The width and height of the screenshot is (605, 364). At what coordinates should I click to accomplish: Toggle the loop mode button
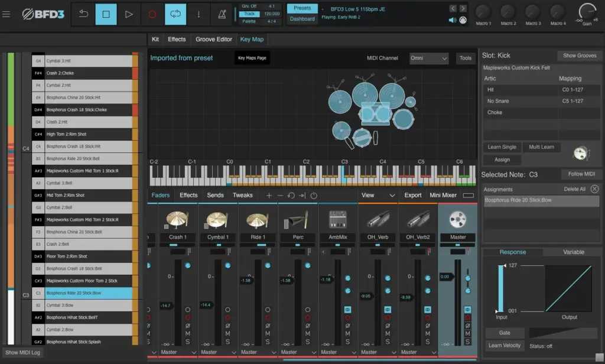pyautogui.click(x=175, y=14)
